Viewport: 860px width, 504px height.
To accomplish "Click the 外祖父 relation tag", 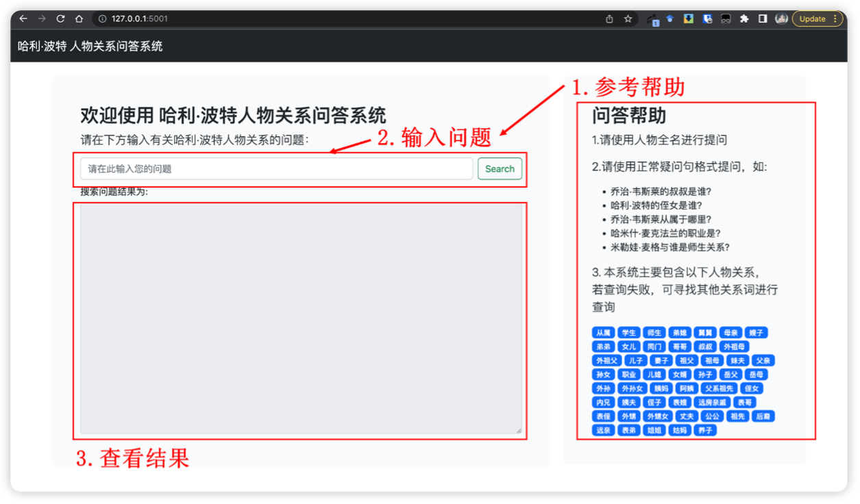I will click(607, 360).
